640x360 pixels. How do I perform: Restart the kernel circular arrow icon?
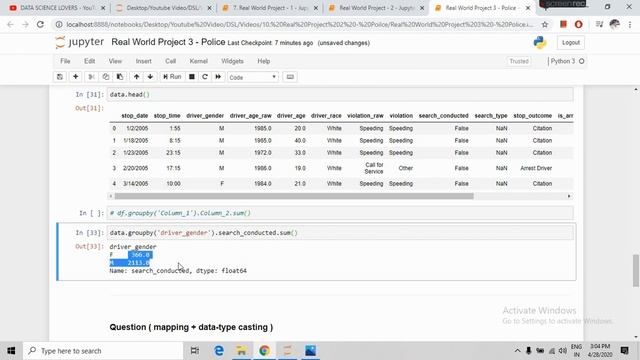pos(205,77)
